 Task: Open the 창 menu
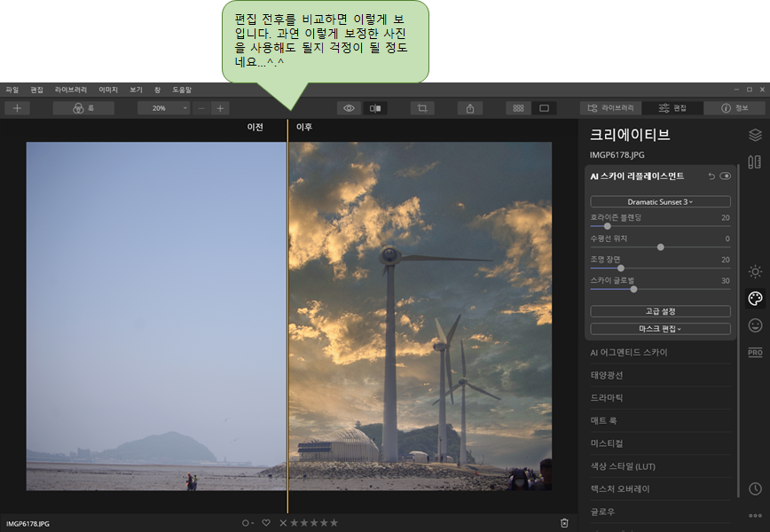click(x=157, y=90)
